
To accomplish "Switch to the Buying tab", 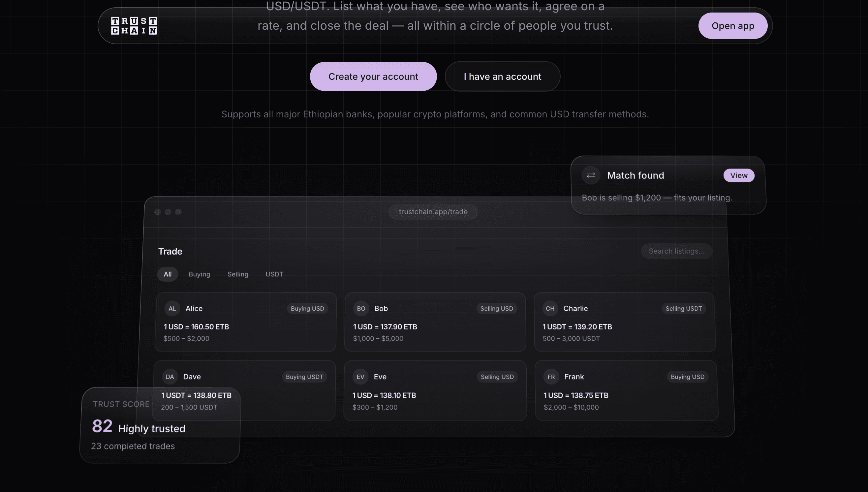I will tap(199, 274).
